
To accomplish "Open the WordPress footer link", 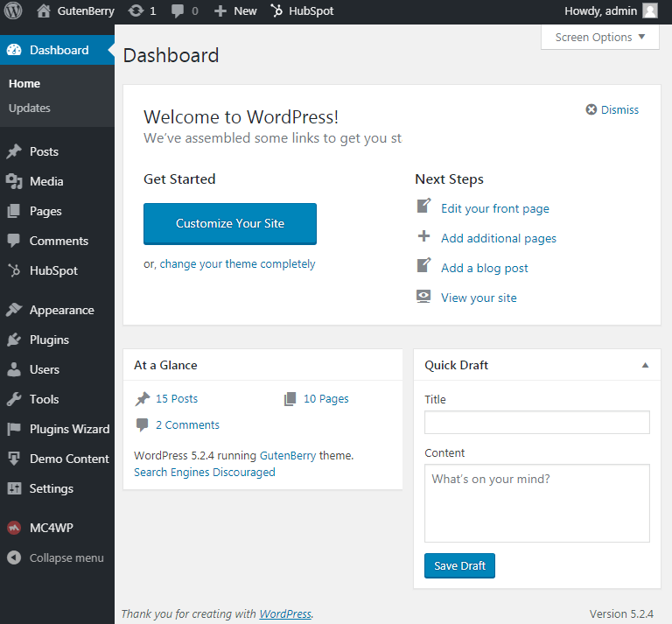I will coord(285,613).
